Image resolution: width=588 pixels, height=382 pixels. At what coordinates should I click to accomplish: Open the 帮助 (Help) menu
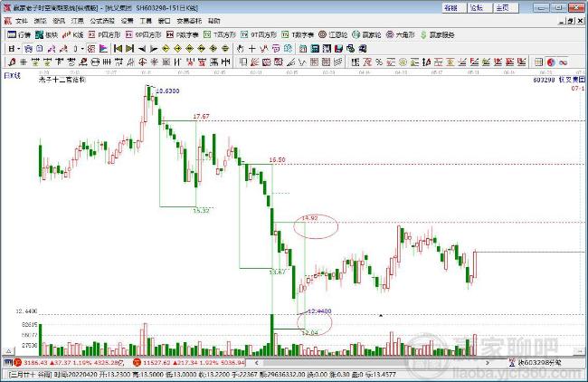point(214,21)
